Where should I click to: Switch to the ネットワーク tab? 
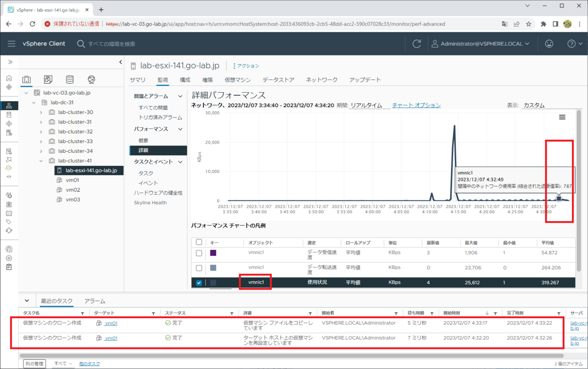coord(322,80)
